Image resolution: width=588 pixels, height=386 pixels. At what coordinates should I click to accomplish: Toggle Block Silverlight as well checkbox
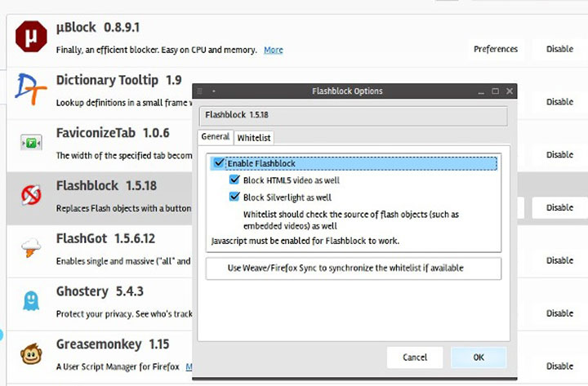point(234,197)
